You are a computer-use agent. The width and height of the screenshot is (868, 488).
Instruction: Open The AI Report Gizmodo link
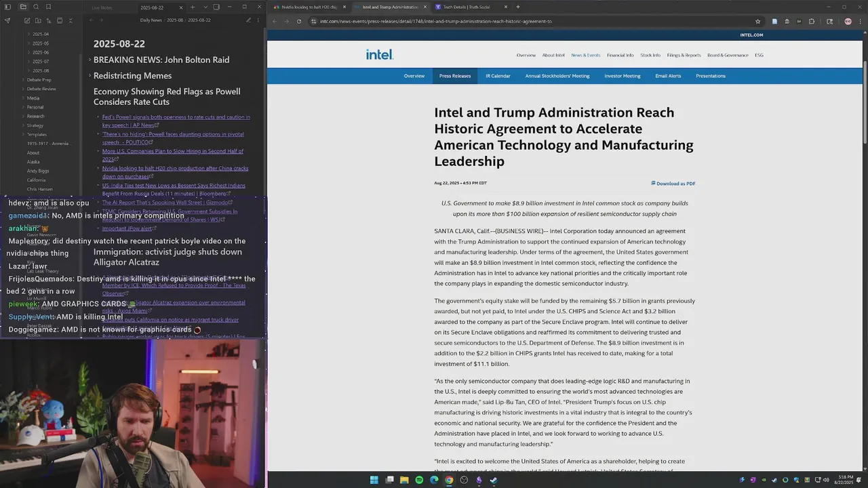tap(167, 202)
